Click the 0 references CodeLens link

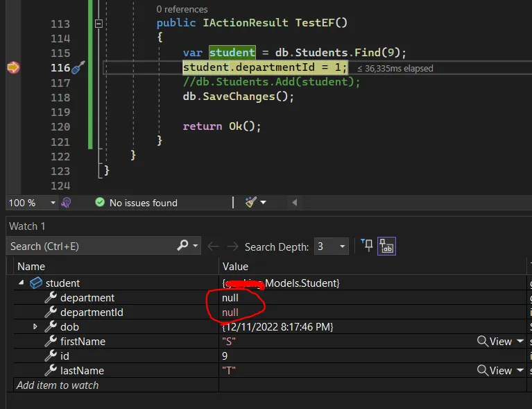click(x=182, y=9)
